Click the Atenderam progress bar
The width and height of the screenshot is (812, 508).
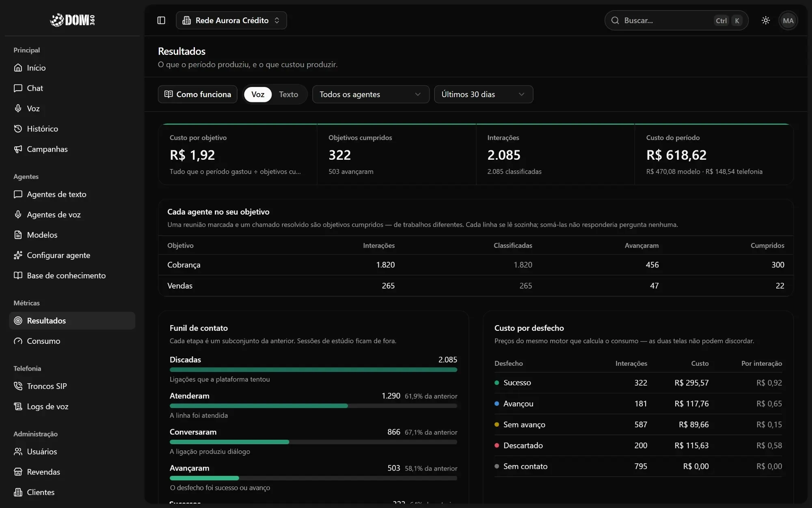pyautogui.click(x=313, y=406)
